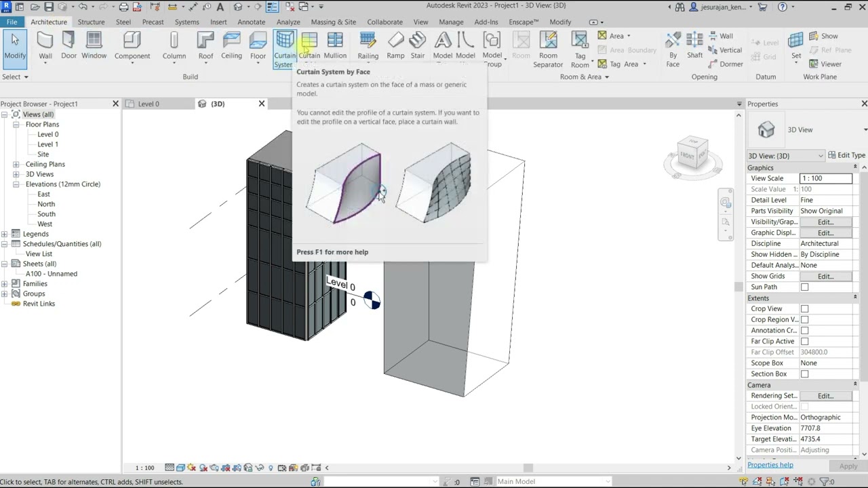Viewport: 868px width, 488px height.
Task: Open the Component tool
Action: pyautogui.click(x=132, y=46)
